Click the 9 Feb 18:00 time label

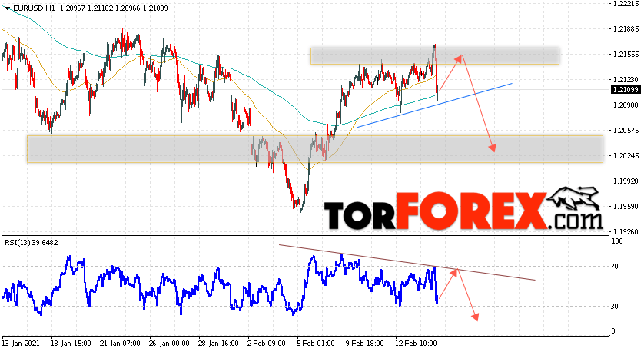click(x=365, y=344)
